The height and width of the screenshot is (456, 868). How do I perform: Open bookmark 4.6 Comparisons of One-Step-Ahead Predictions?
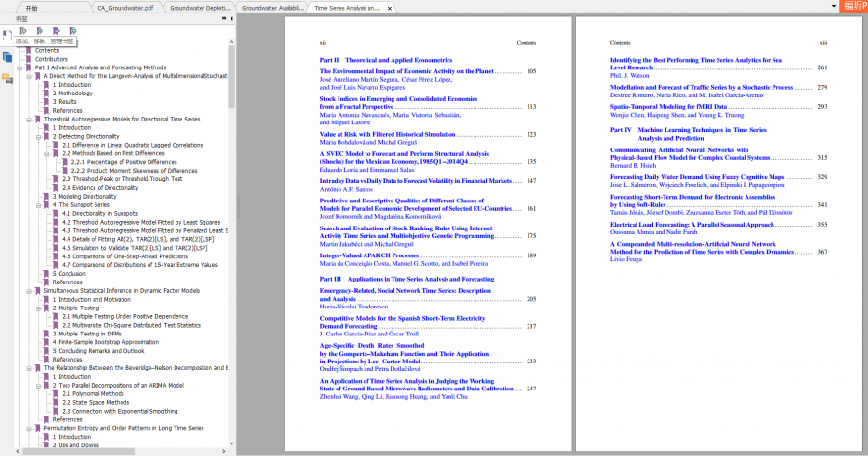[125, 256]
